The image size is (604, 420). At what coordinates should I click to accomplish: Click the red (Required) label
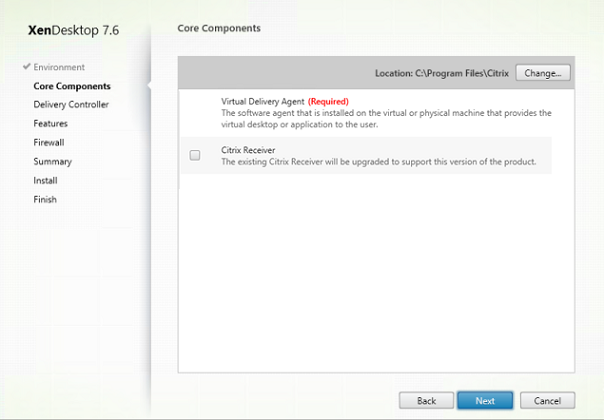(328, 101)
